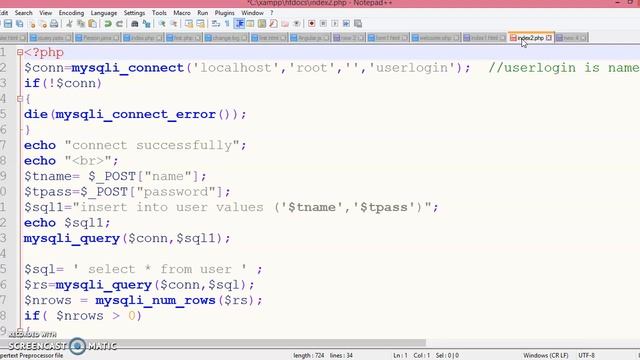Open the Document Map icon

point(262,24)
